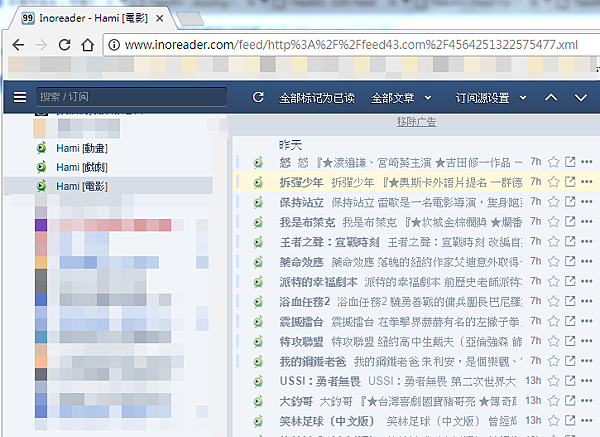The height and width of the screenshot is (437, 600).
Task: Star the 我是布萊克 article
Action: (553, 222)
